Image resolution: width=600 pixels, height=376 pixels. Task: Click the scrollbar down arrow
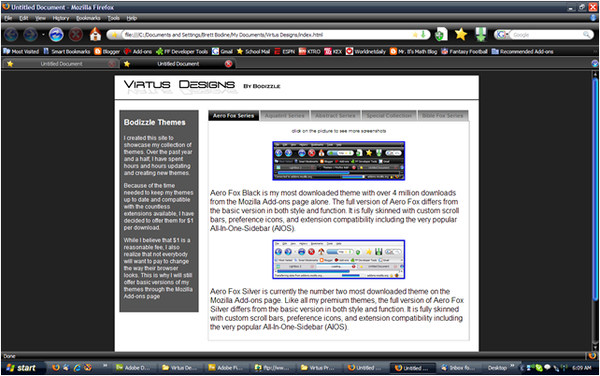pos(595,348)
